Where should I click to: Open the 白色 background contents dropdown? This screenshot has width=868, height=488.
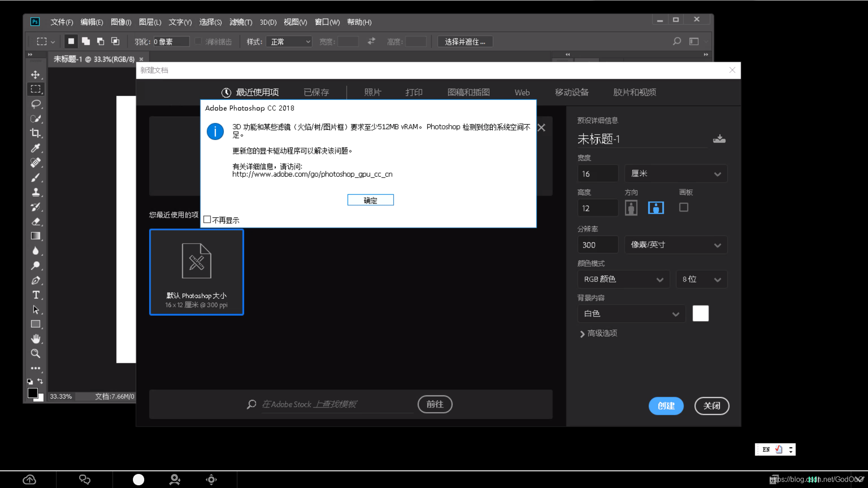tap(632, 314)
